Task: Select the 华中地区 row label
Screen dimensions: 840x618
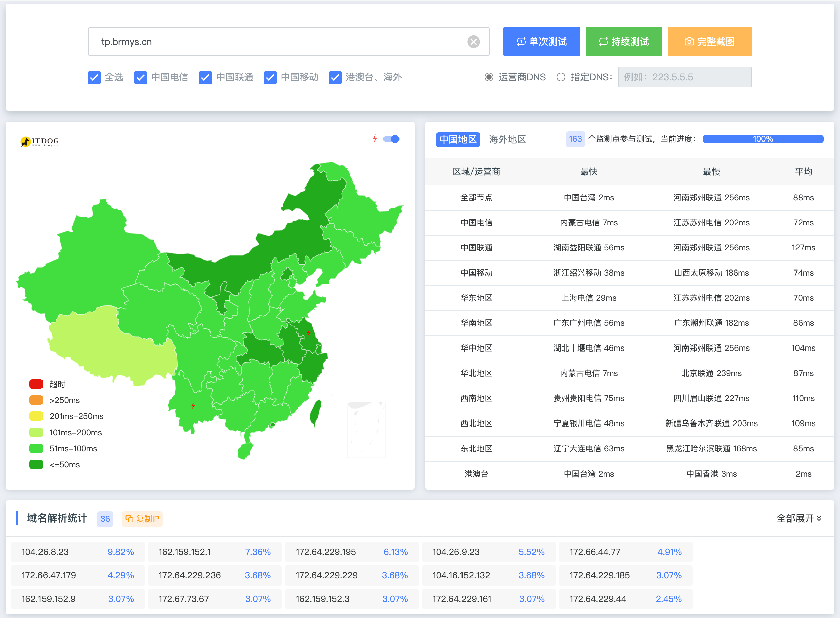Action: point(476,348)
